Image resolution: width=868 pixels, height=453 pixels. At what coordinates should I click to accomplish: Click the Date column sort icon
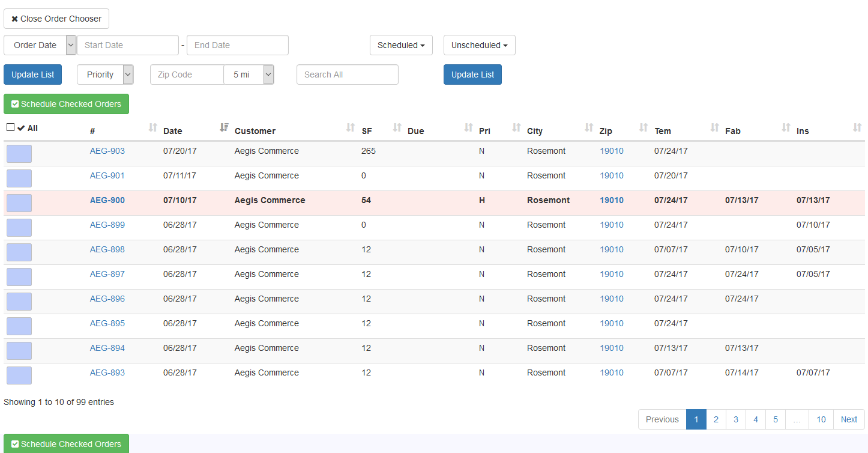click(225, 127)
